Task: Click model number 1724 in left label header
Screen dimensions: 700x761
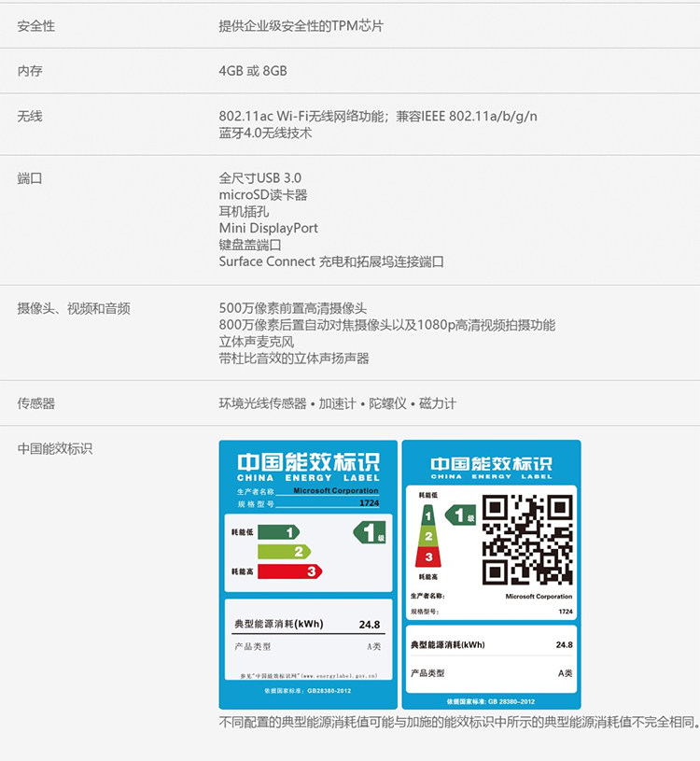Action: 370,502
